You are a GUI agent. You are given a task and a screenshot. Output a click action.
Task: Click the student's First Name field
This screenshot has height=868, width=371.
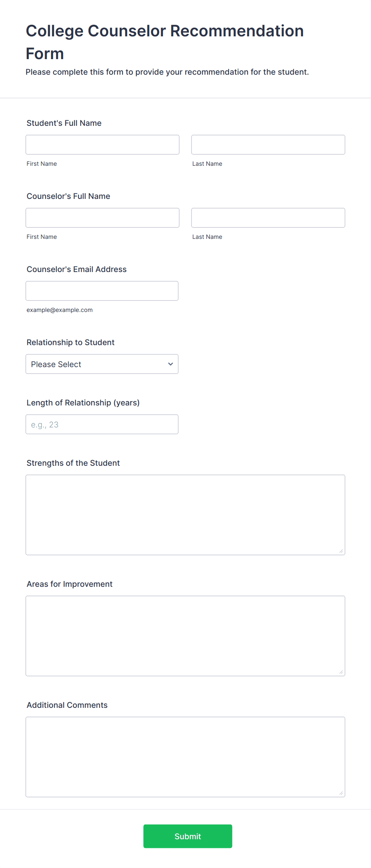(103, 145)
